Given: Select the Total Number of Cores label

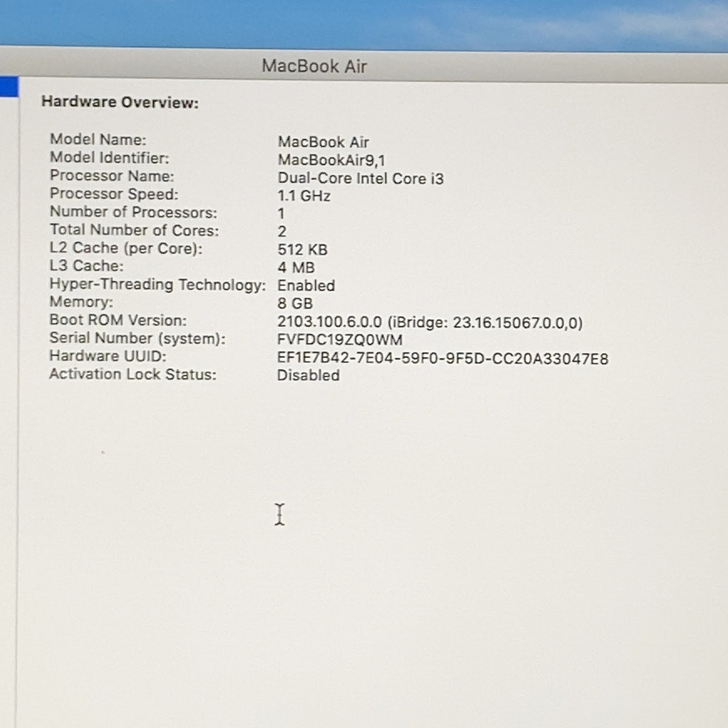Looking at the screenshot, I should pos(134,230).
